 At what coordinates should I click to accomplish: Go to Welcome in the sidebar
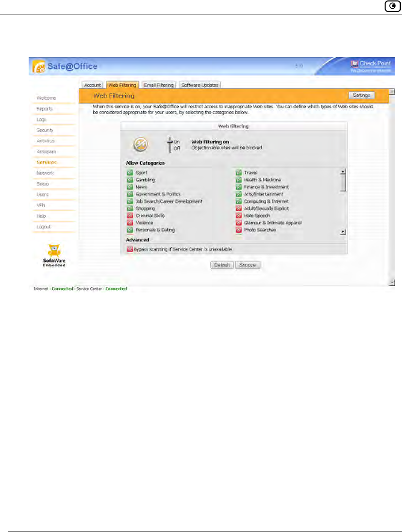pos(46,98)
